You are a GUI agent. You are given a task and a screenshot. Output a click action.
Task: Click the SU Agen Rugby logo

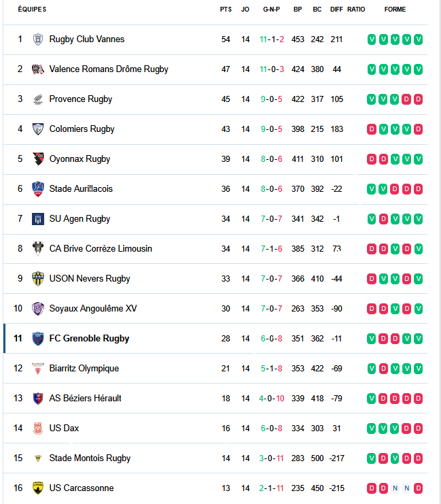38,219
